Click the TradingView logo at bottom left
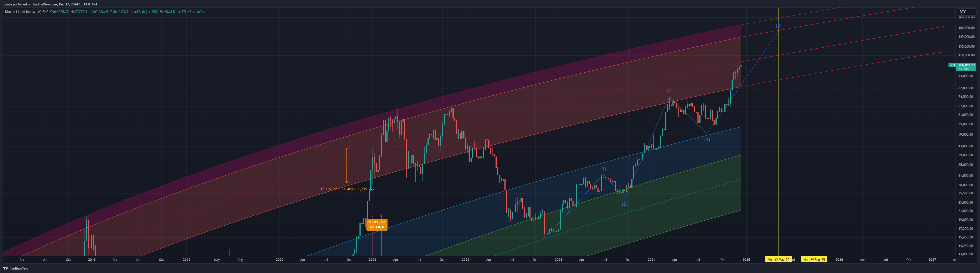The height and width of the screenshot is (273, 980). (x=16, y=268)
